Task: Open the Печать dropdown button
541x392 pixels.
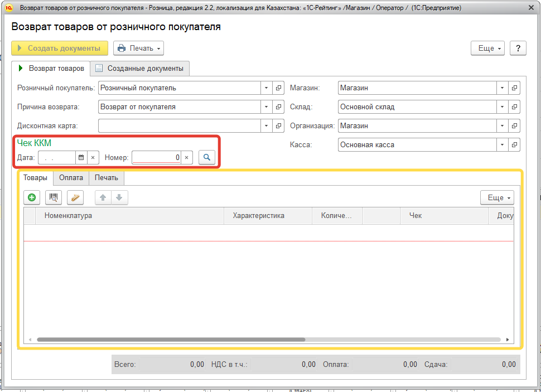Action: click(138, 49)
